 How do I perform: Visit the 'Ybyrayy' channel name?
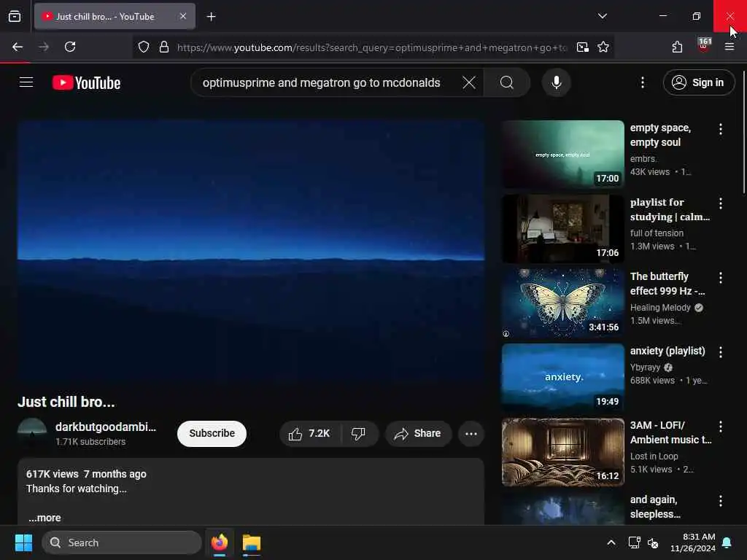[645, 367]
